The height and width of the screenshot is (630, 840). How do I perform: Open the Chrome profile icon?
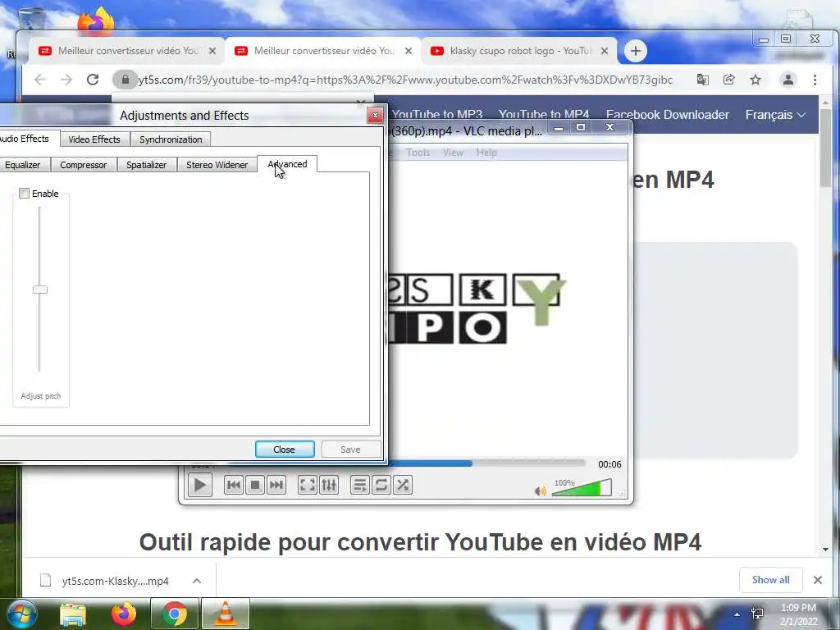click(x=788, y=80)
